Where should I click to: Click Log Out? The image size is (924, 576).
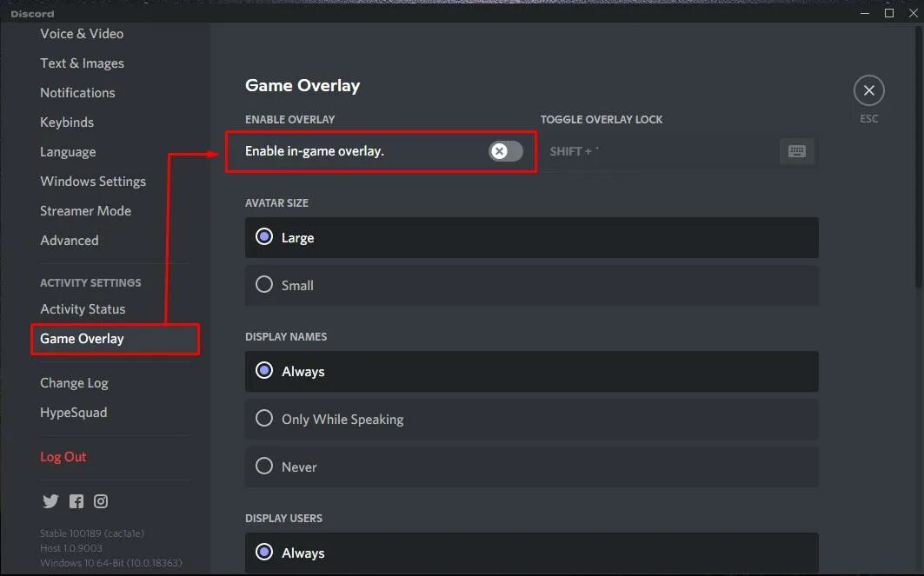pyautogui.click(x=63, y=456)
